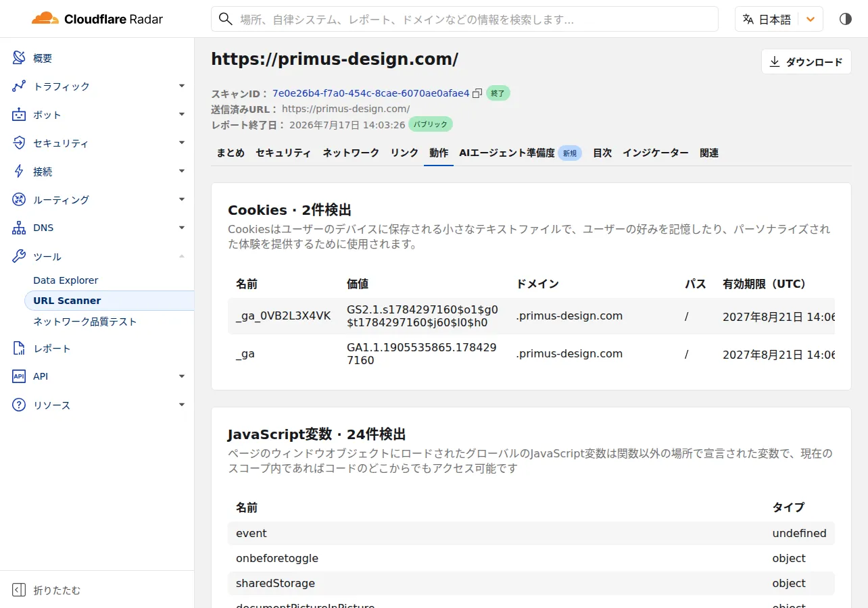Click the パブリック status badge
This screenshot has height=608, width=868.
click(431, 124)
